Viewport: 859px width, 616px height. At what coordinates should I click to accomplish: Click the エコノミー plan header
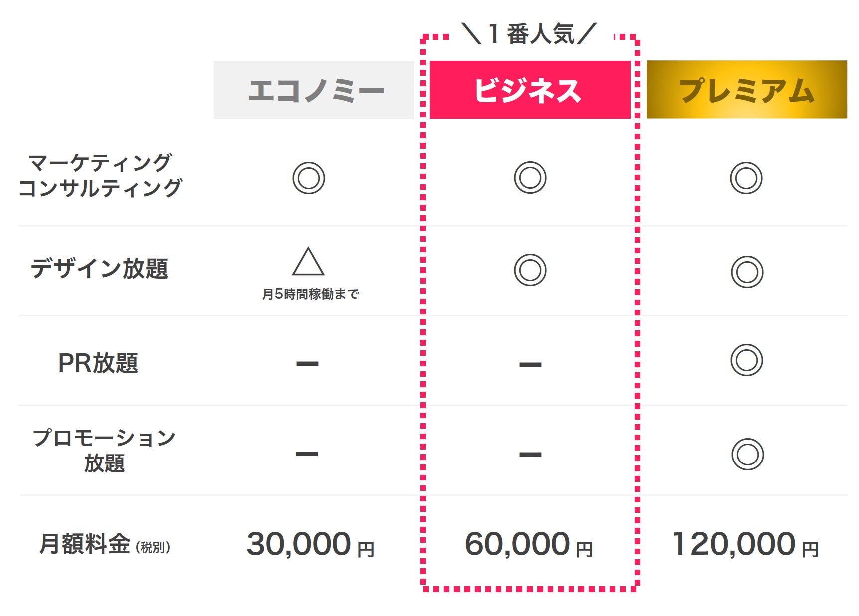(x=314, y=90)
